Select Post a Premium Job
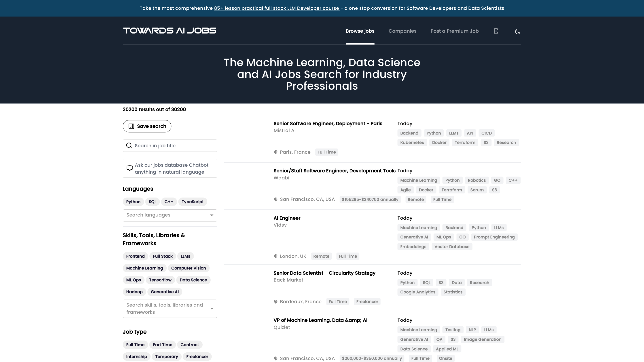The width and height of the screenshot is (644, 362). click(x=454, y=31)
